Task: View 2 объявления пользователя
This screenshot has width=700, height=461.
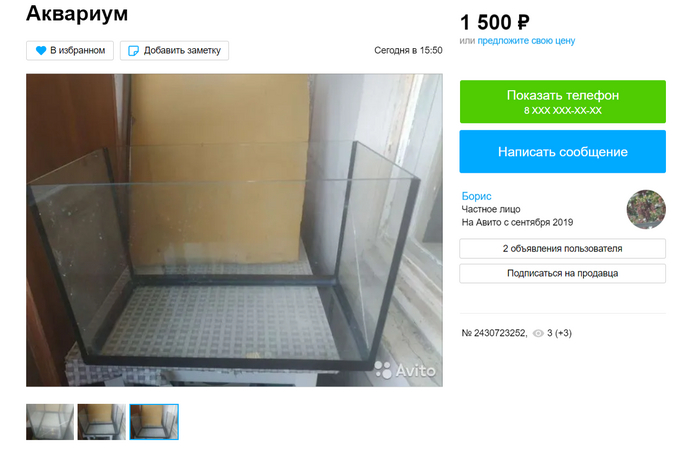Action: point(562,249)
